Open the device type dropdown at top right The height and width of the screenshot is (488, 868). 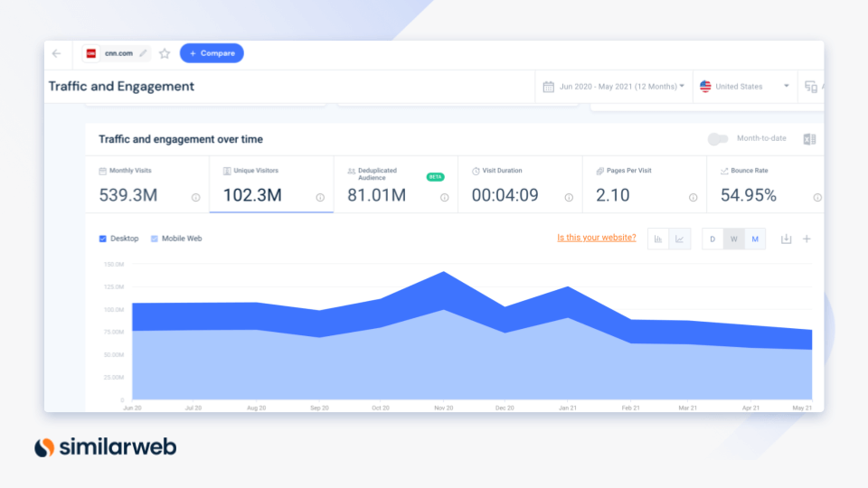point(812,87)
